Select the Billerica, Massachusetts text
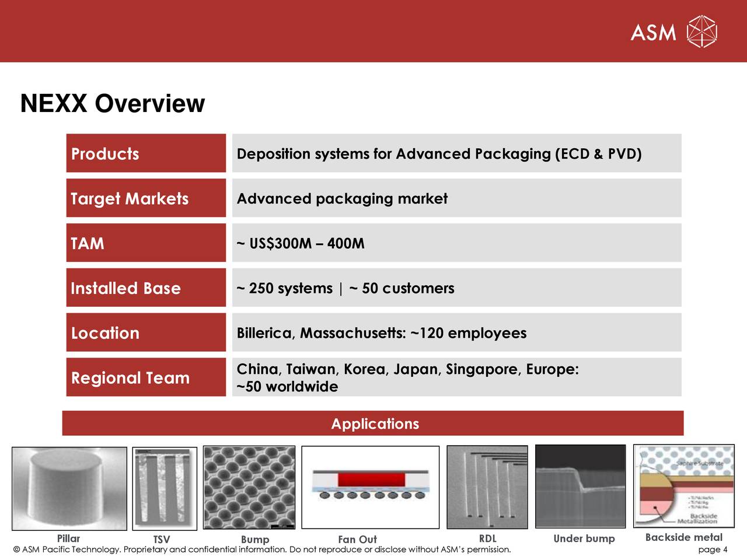This screenshot has height=560, width=747. click(x=381, y=332)
